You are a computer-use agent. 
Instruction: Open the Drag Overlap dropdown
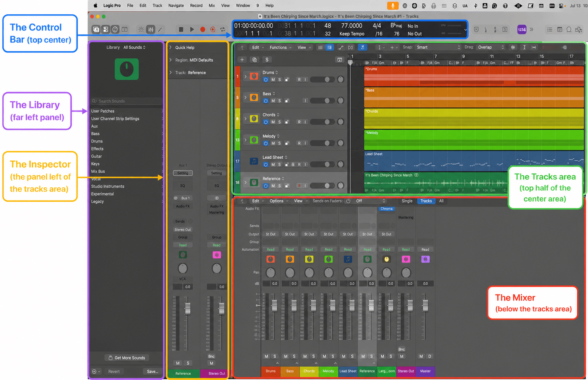click(x=490, y=47)
